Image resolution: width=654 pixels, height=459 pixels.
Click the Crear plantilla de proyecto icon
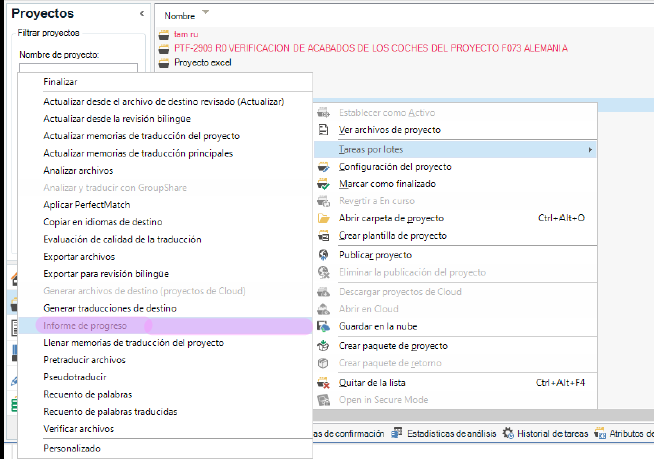click(x=323, y=236)
